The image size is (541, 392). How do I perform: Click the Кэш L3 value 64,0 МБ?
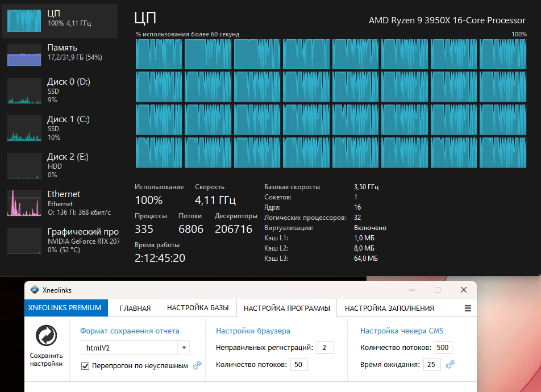(x=366, y=258)
